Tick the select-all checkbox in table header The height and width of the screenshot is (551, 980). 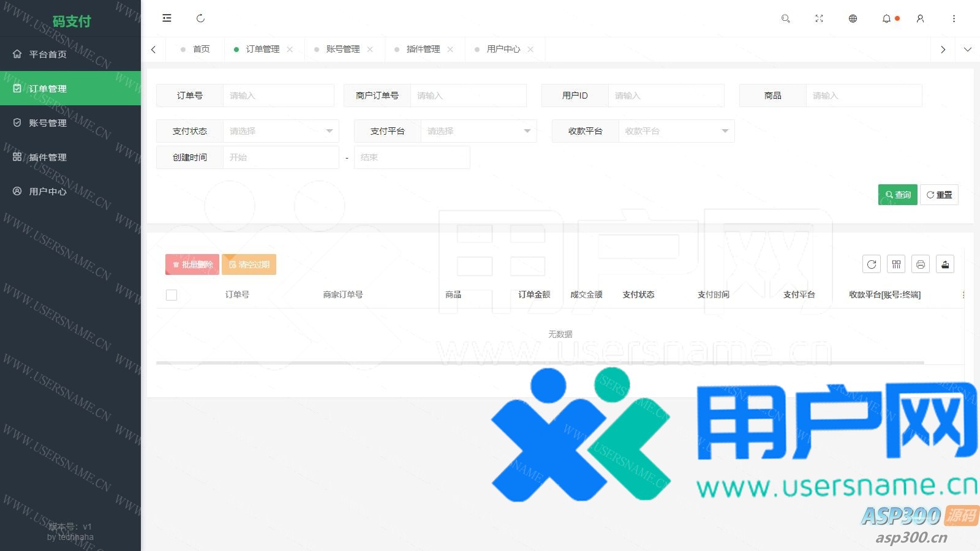tap(171, 295)
